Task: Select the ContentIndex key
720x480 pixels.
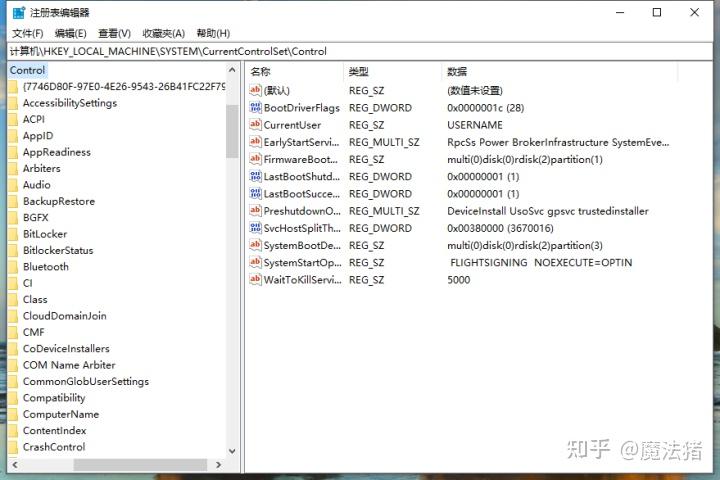Action: [55, 431]
